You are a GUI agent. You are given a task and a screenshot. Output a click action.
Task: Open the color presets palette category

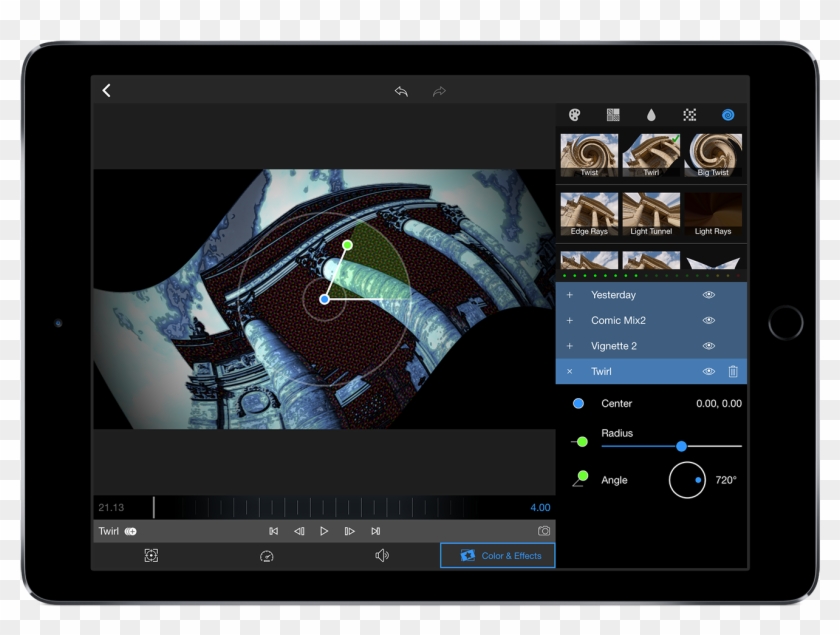click(x=574, y=115)
